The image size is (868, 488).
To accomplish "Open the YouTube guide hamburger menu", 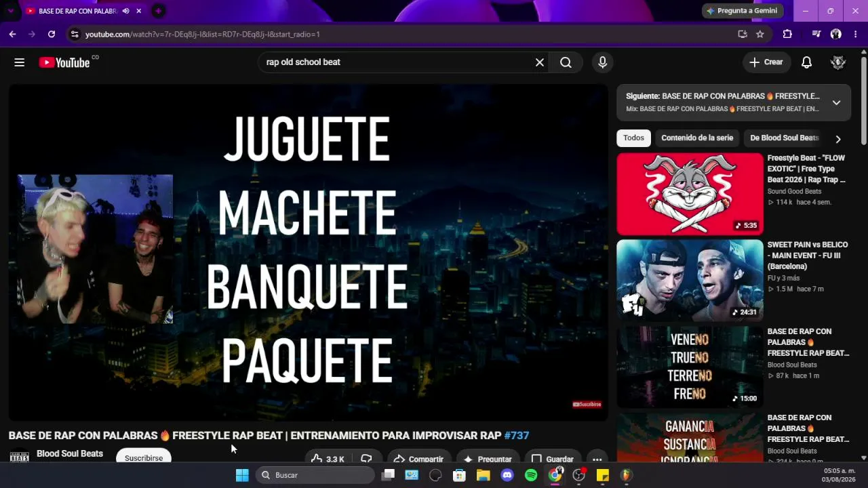I will click(x=19, y=62).
